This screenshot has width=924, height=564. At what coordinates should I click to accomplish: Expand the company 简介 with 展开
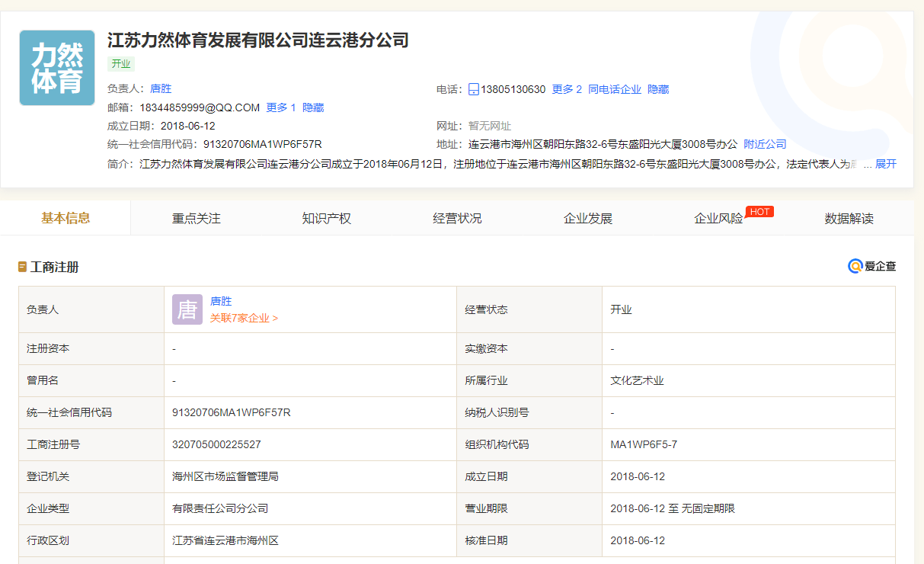[x=886, y=164]
